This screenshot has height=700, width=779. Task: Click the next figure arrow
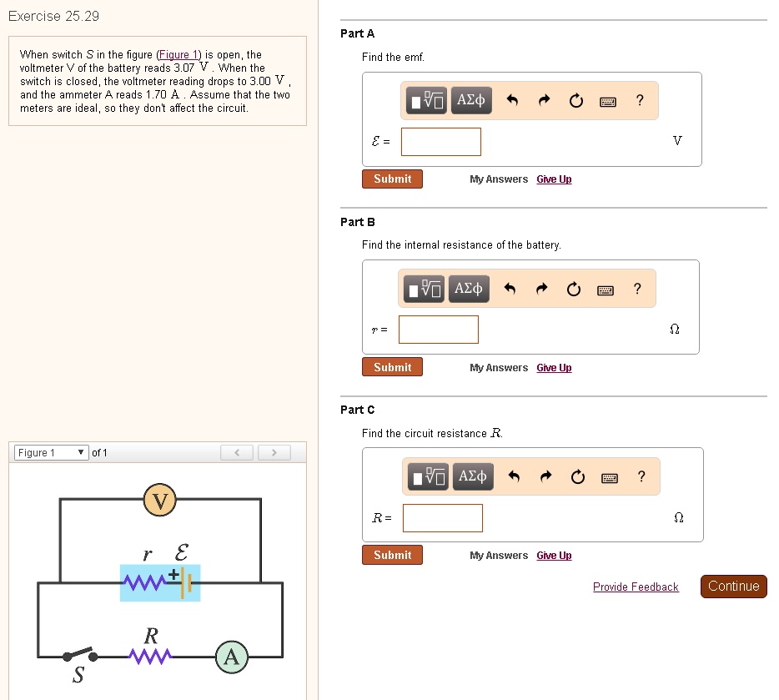[274, 452]
